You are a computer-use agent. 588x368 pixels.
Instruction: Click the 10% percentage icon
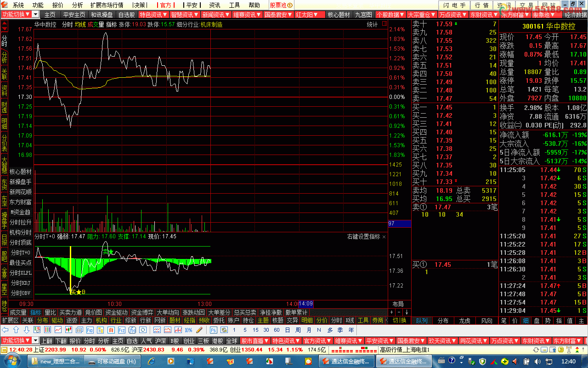[188, 330]
